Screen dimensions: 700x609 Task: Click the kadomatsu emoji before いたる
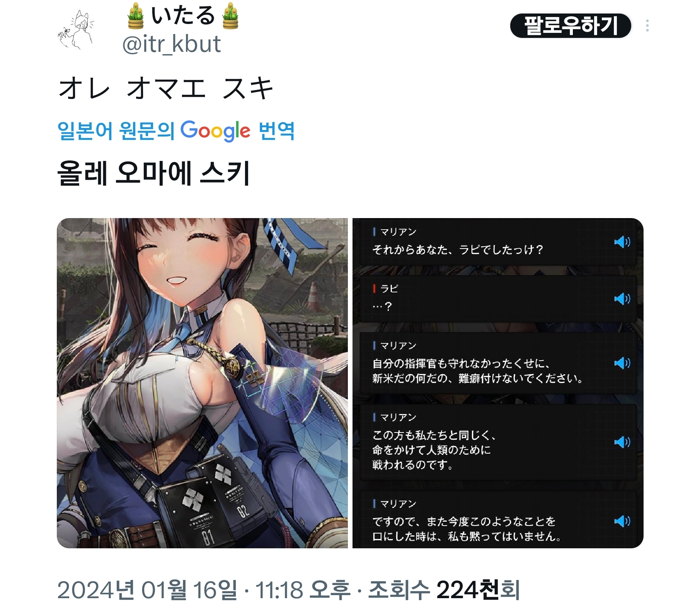click(136, 16)
